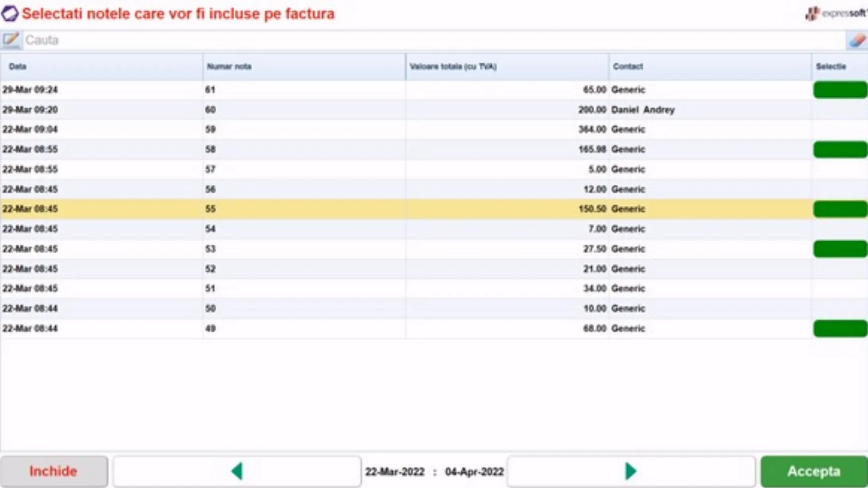Click the expressoft logo
This screenshot has height=488, width=868.
click(x=836, y=14)
